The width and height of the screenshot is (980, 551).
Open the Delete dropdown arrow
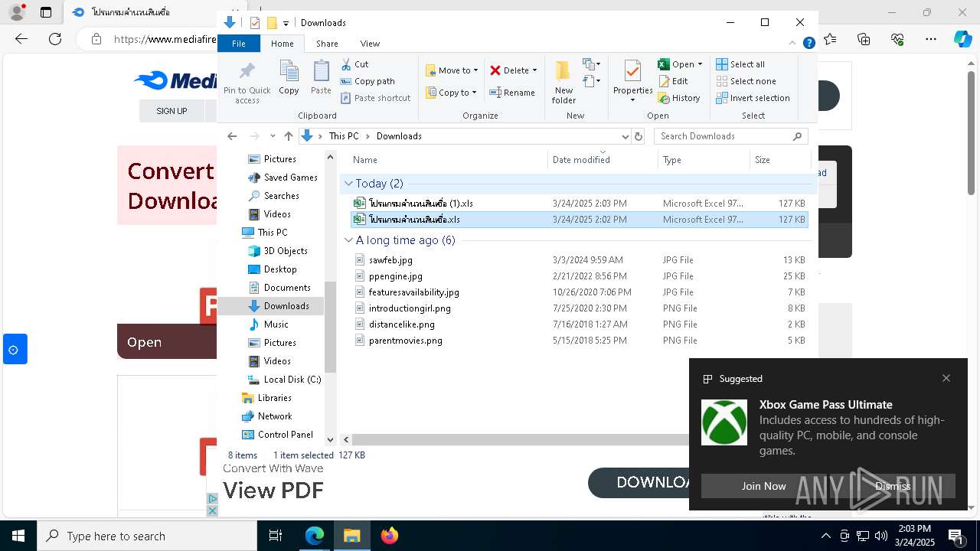534,70
